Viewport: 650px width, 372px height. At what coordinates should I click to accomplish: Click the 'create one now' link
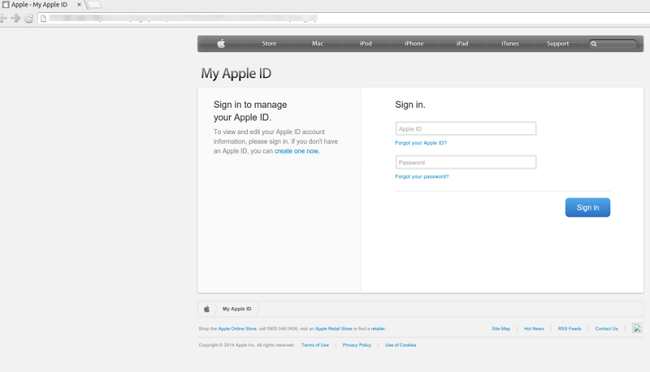(296, 151)
